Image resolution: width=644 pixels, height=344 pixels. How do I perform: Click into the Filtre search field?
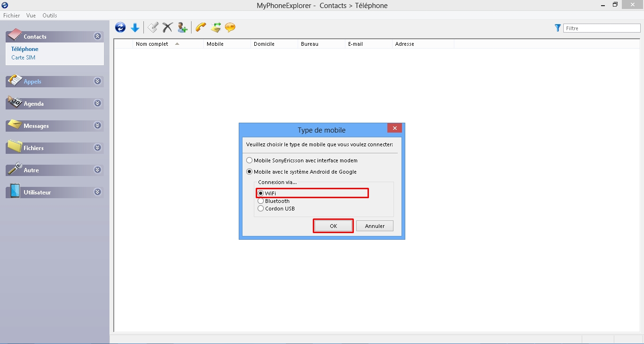coord(602,28)
